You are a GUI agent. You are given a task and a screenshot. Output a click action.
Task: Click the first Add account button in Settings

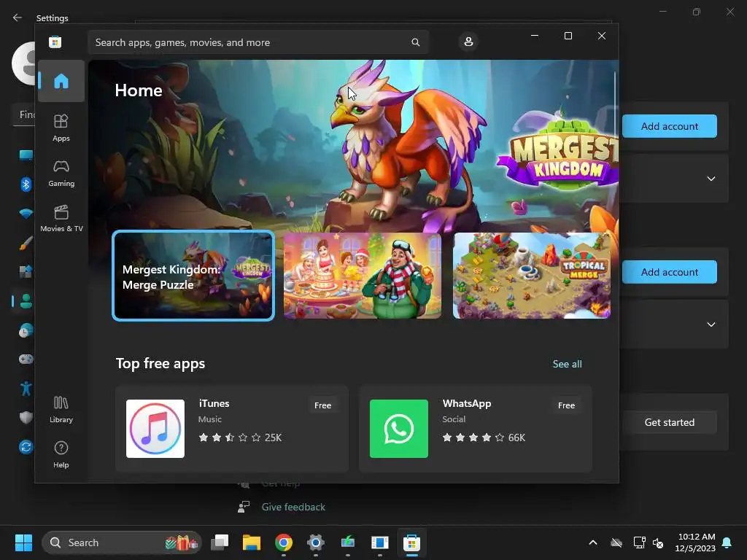pyautogui.click(x=670, y=126)
